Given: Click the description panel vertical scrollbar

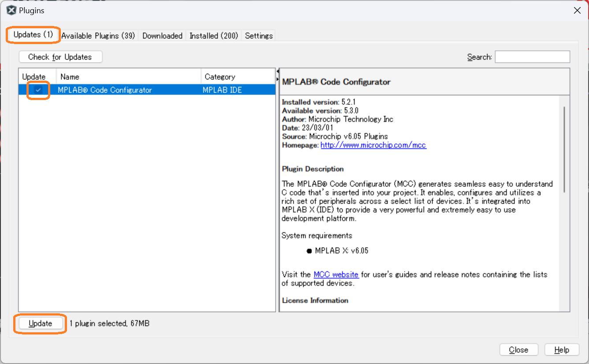Looking at the screenshot, I should click(x=564, y=149).
